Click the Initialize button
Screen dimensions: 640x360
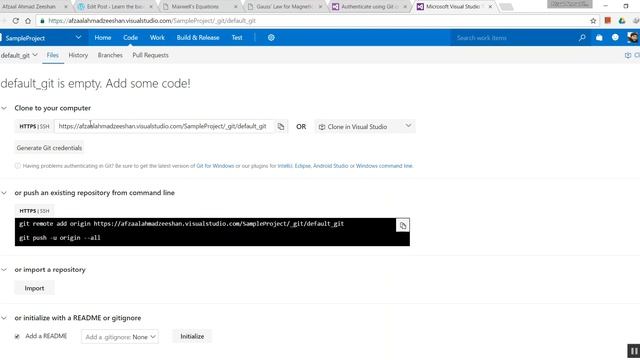pyautogui.click(x=192, y=336)
